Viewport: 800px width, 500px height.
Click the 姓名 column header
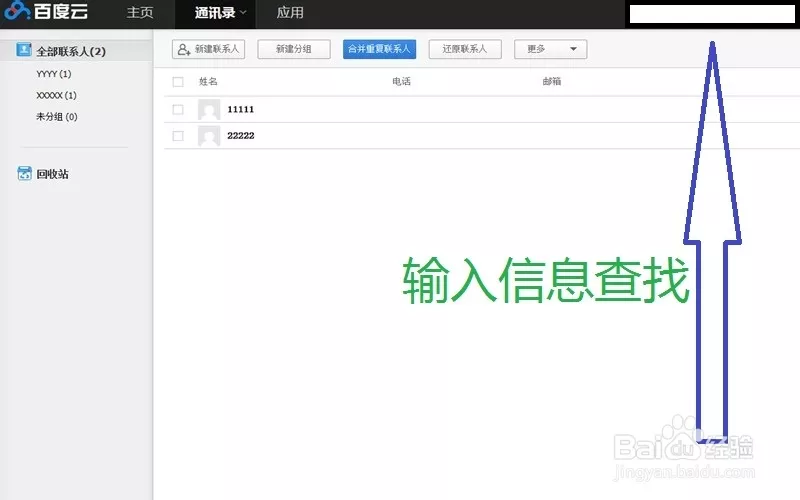pyautogui.click(x=208, y=82)
